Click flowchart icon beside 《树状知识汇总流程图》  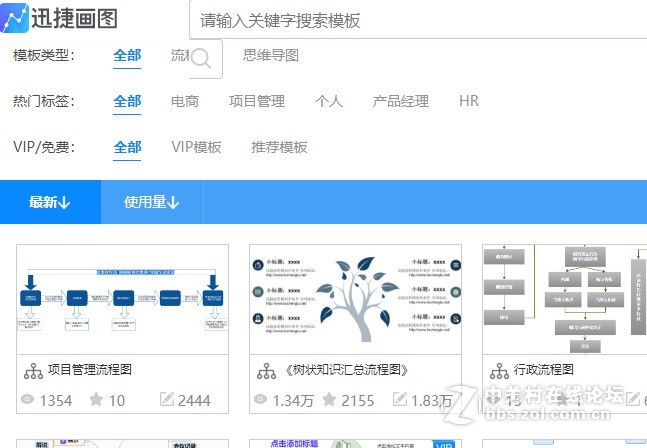tap(267, 371)
